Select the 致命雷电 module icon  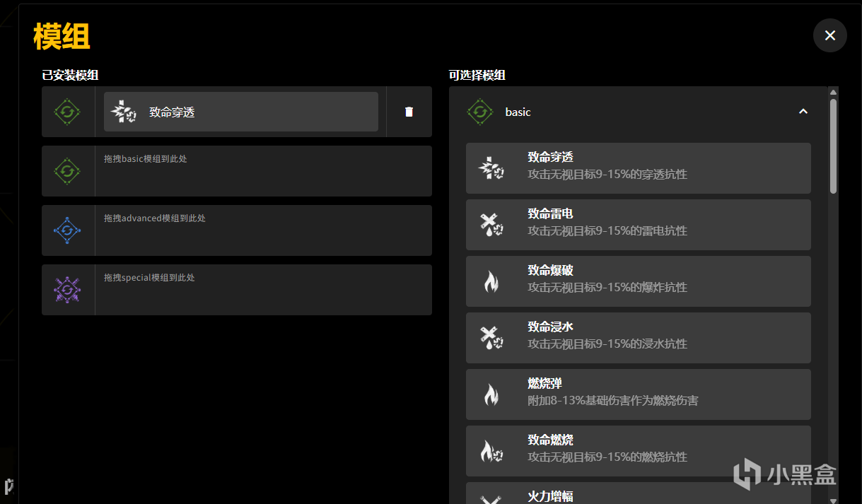tap(491, 225)
